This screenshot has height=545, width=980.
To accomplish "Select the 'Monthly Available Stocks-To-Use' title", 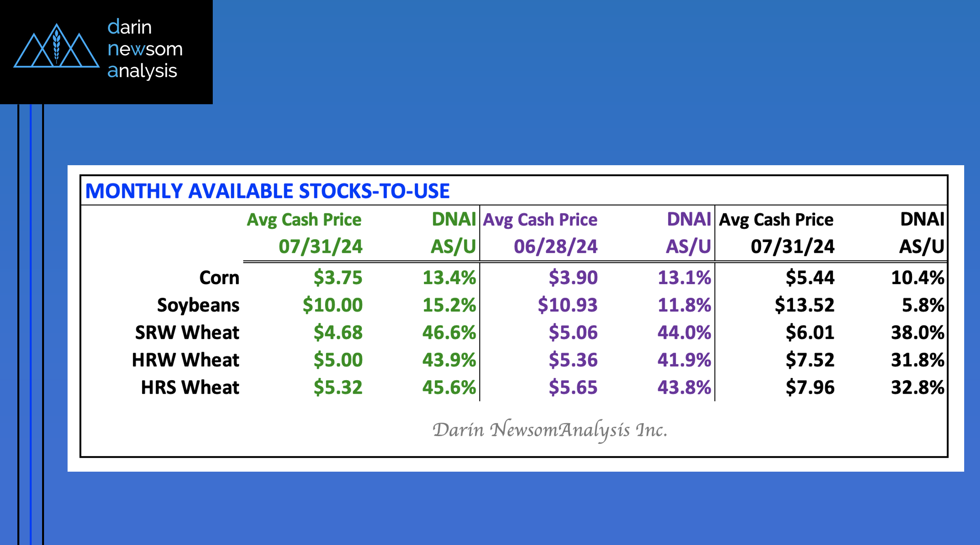I will pos(267,191).
